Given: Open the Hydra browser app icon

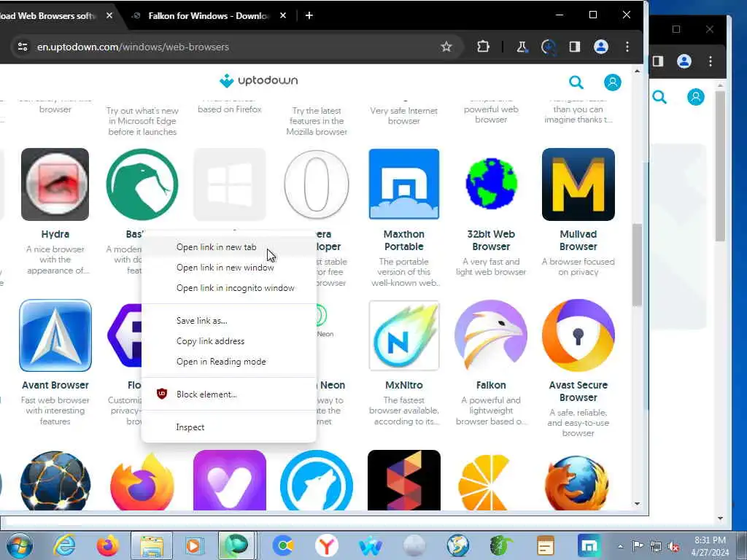Looking at the screenshot, I should [55, 184].
